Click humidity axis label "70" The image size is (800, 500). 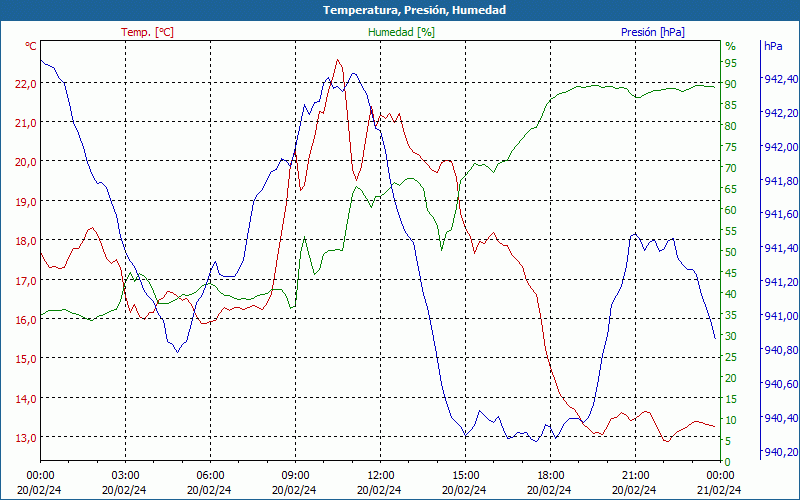pyautogui.click(x=731, y=168)
